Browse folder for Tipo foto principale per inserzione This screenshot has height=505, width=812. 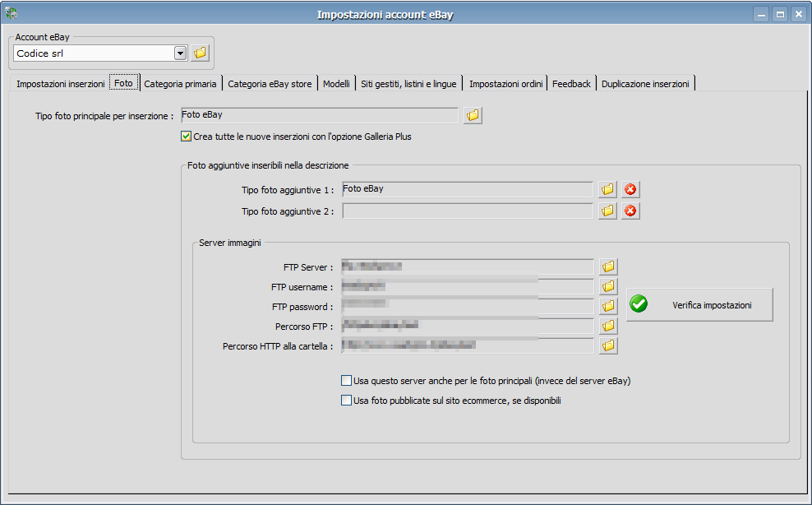tap(473, 115)
